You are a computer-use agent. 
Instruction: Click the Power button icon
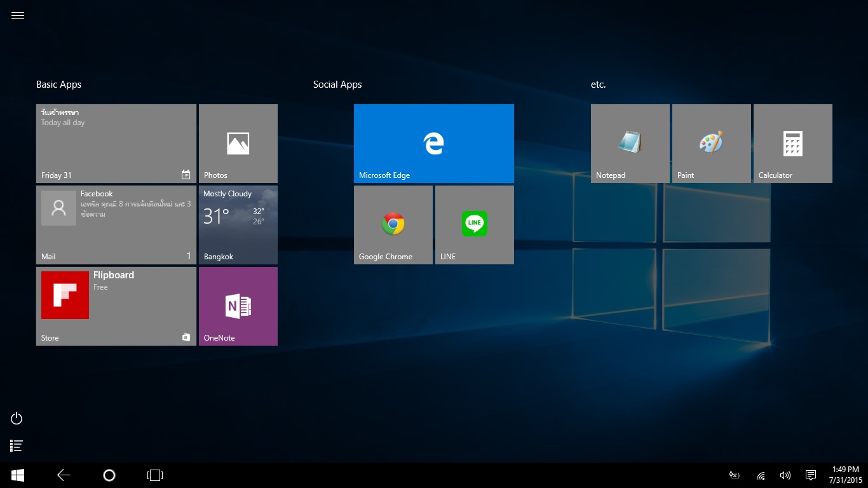pyautogui.click(x=17, y=418)
